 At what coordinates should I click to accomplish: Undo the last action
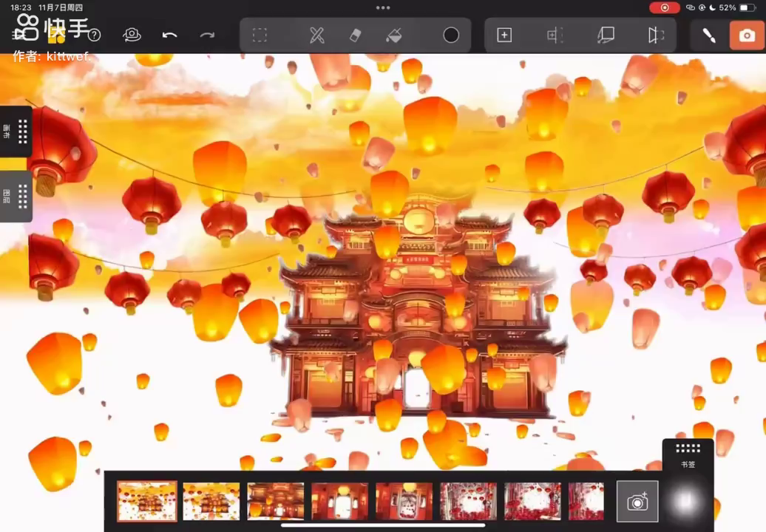(x=169, y=35)
